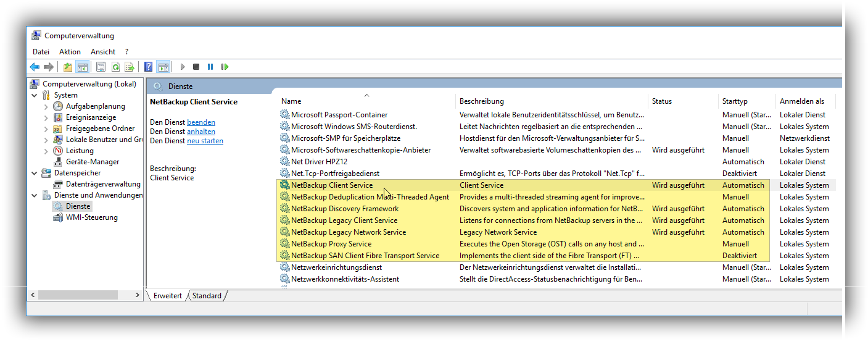868x344 pixels.
Task: Collapse the Datenspeicher node
Action: point(35,173)
